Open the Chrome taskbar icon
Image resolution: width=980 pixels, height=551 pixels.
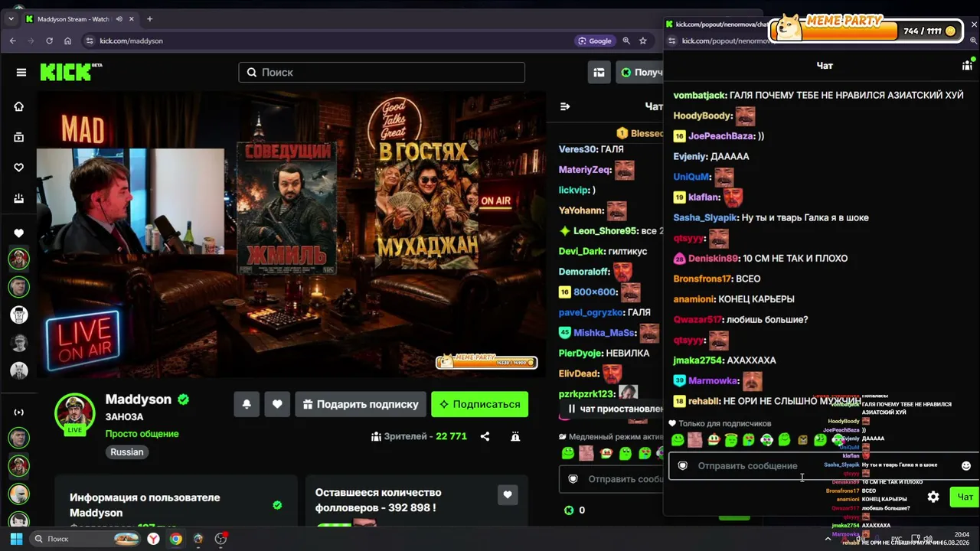[x=176, y=539]
